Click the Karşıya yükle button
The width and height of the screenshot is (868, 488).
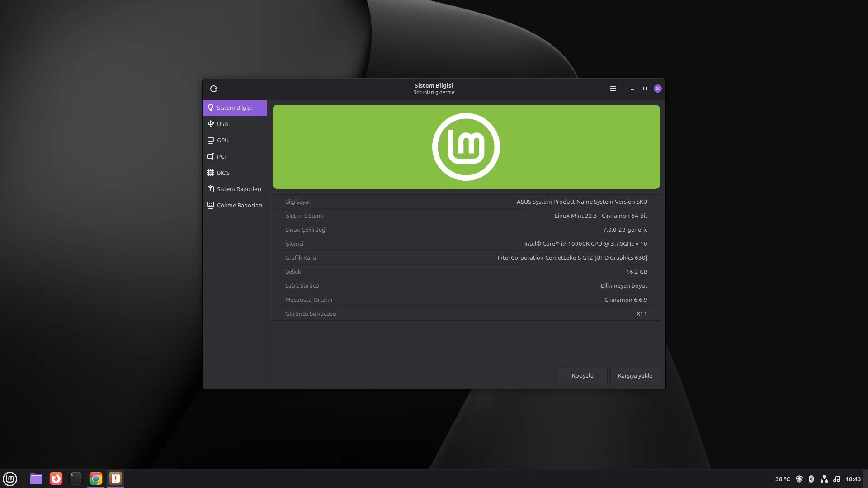point(635,375)
